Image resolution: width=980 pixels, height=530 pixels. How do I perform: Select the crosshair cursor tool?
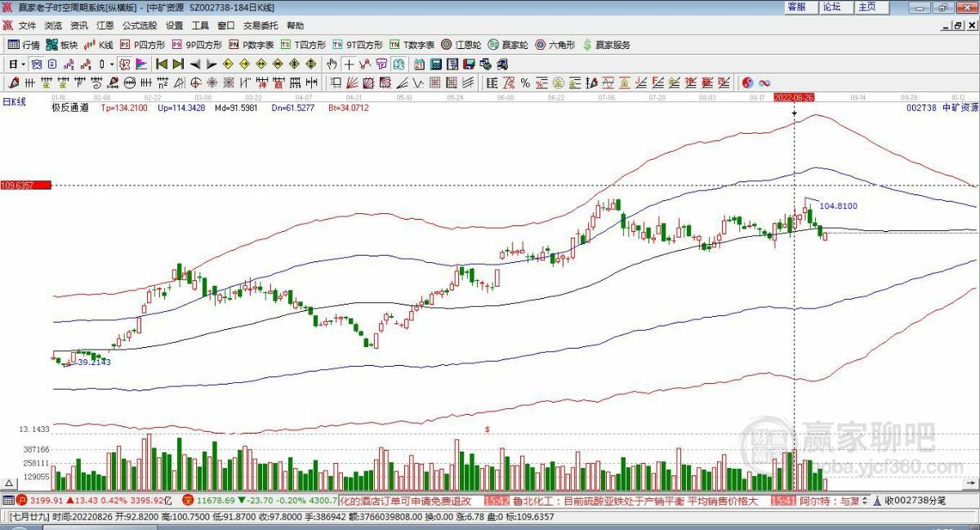tap(349, 64)
